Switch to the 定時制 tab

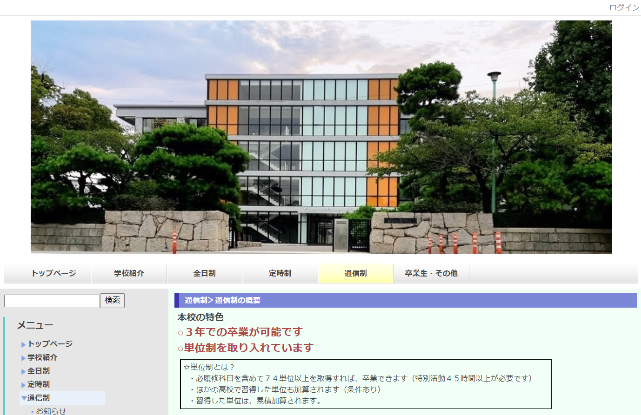(x=280, y=273)
